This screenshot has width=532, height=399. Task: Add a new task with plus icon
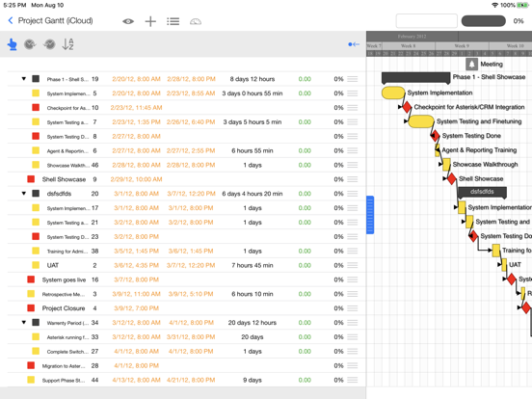click(150, 21)
